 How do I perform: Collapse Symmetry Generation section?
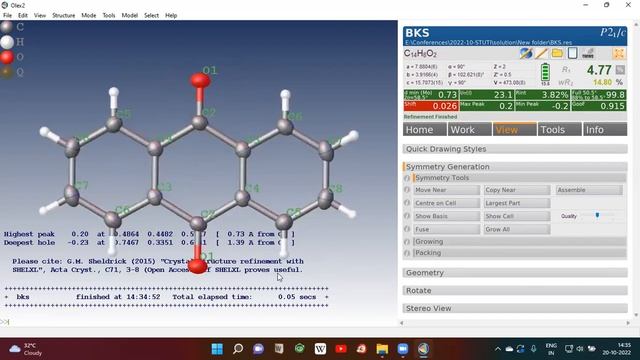tap(515, 167)
